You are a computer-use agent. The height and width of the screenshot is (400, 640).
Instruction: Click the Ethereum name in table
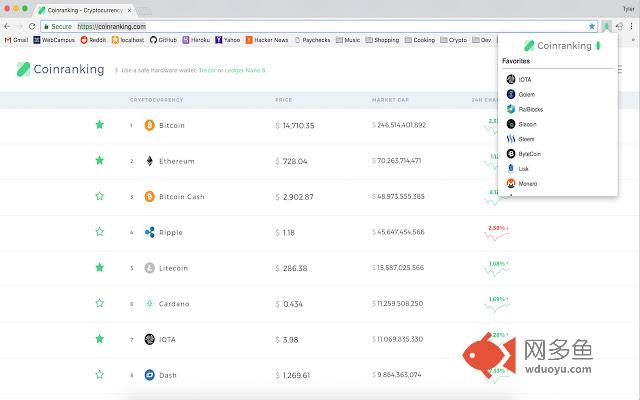pyautogui.click(x=177, y=161)
